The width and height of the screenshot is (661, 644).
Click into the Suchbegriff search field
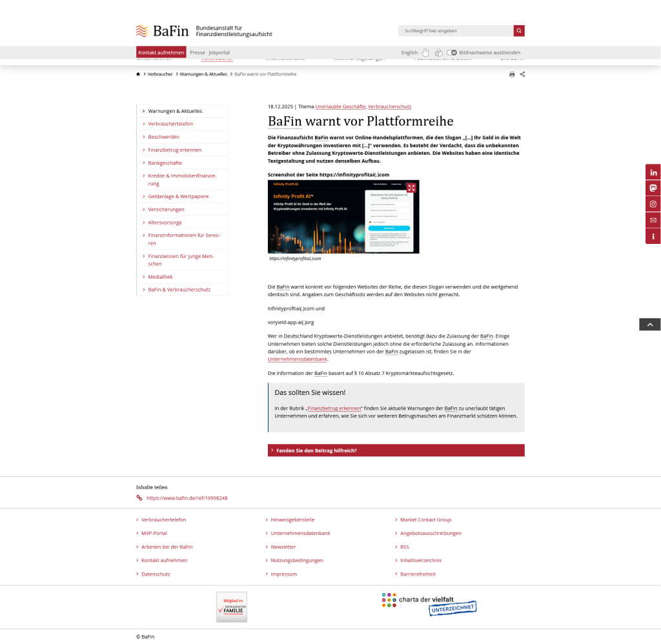click(x=456, y=31)
